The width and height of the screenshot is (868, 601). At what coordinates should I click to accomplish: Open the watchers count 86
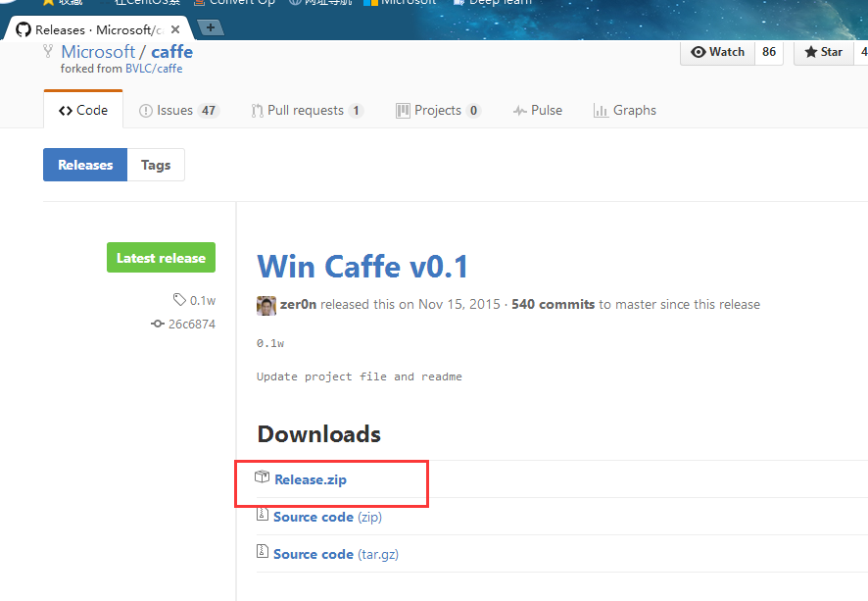(x=769, y=52)
